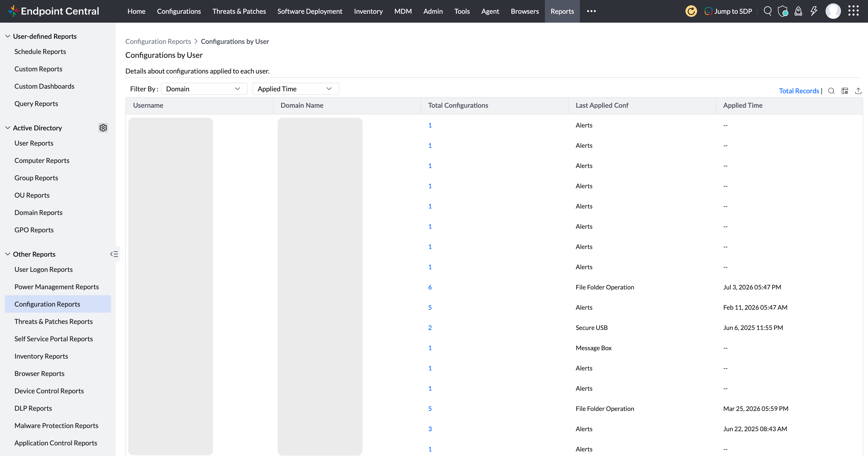Open DLP Reports in sidebar
Screen dimensions: 868x456
[x=33, y=408]
